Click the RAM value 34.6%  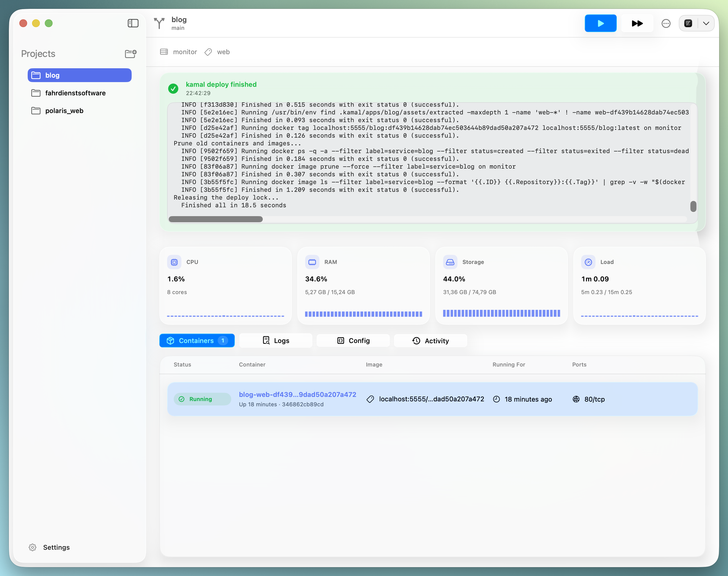tap(316, 279)
